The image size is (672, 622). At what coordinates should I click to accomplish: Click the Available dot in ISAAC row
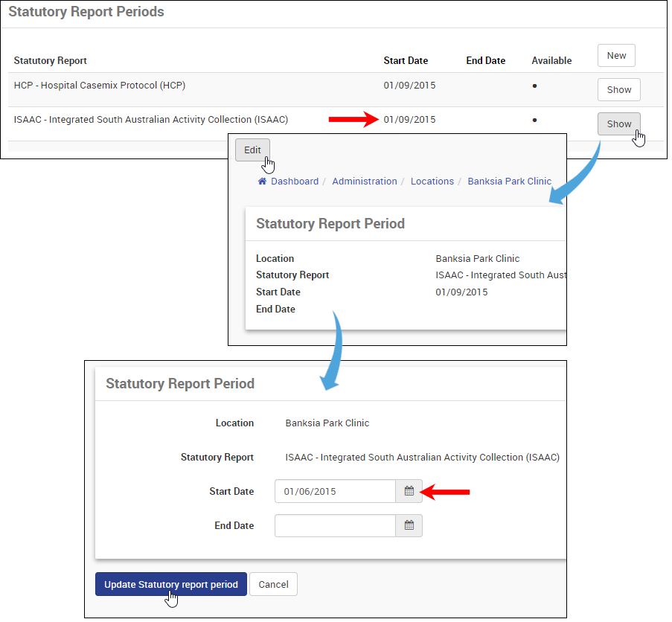pyautogui.click(x=534, y=120)
